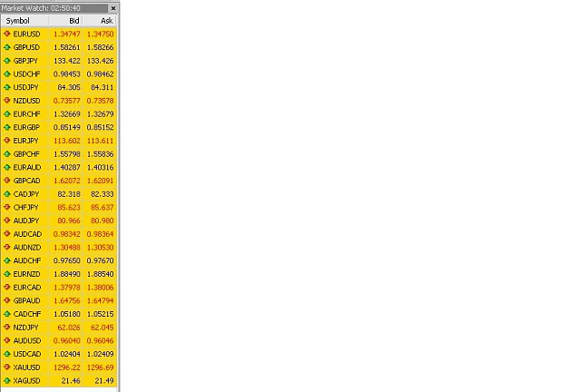
Task: Click the red arrow icon next to AUDUSD
Action: pyautogui.click(x=7, y=340)
